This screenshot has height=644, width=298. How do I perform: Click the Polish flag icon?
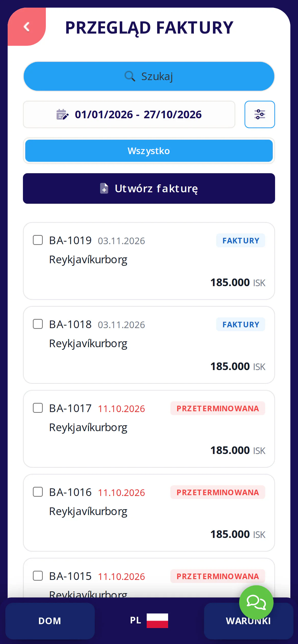click(x=157, y=621)
